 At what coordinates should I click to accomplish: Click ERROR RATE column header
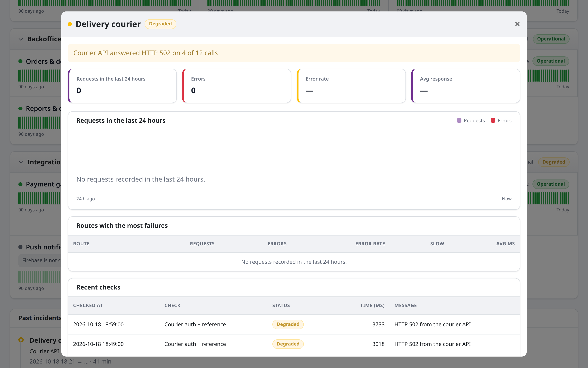click(x=370, y=244)
